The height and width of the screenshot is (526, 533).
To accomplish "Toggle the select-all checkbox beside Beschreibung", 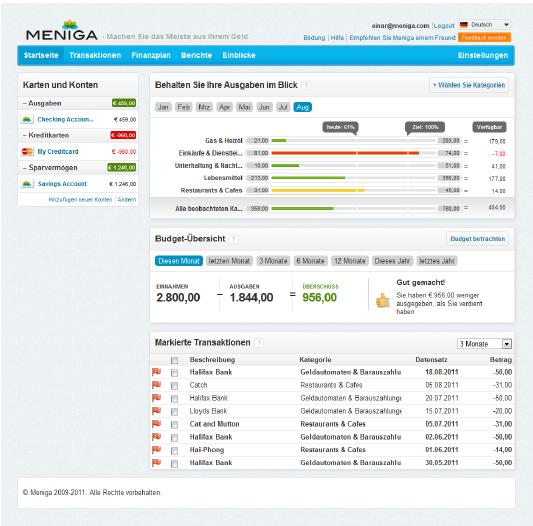I will 174,360.
